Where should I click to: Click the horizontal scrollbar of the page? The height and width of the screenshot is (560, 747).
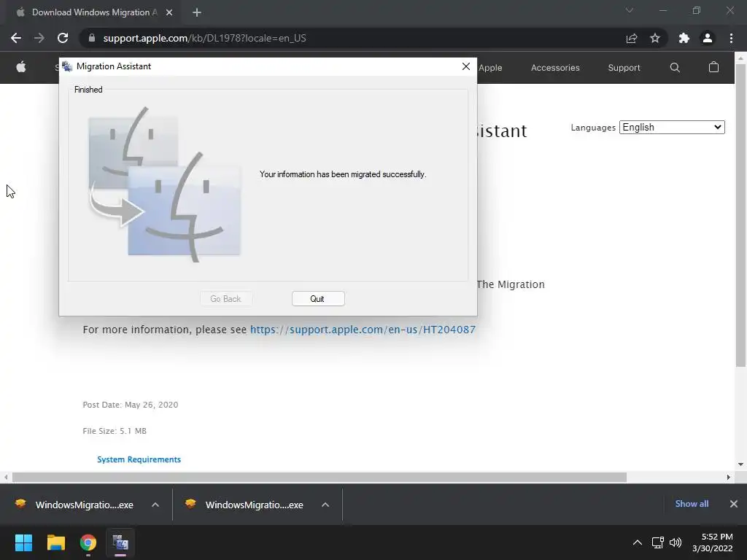click(320, 477)
